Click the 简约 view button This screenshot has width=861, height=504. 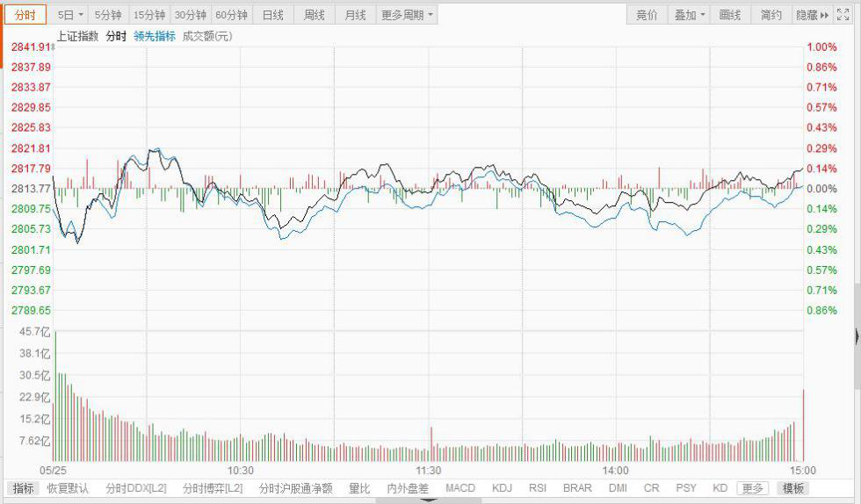tap(771, 15)
